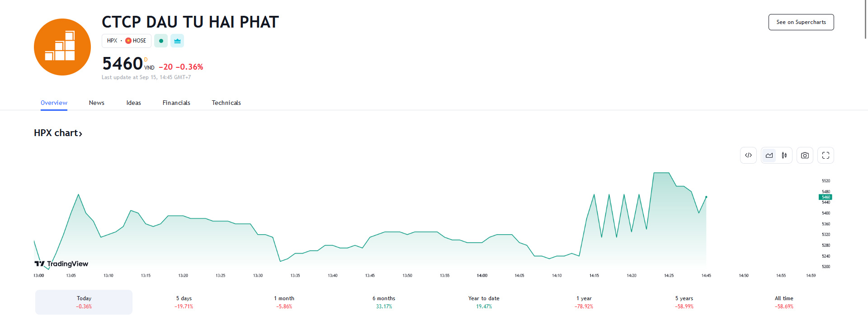Click the blue crown data badge

(x=177, y=41)
